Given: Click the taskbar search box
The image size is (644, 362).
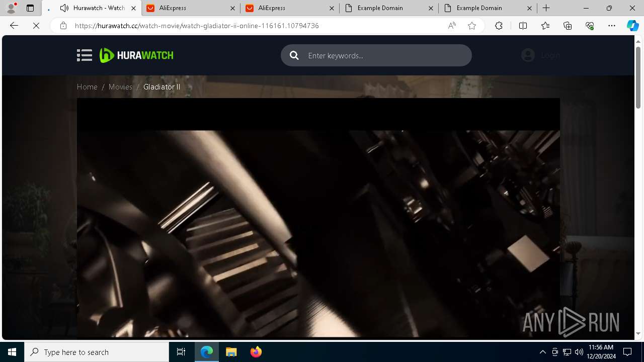Looking at the screenshot, I should pyautogui.click(x=97, y=352).
